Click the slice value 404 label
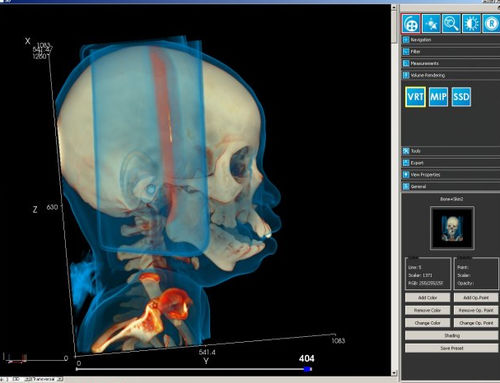The width and height of the screenshot is (500, 383). click(306, 358)
